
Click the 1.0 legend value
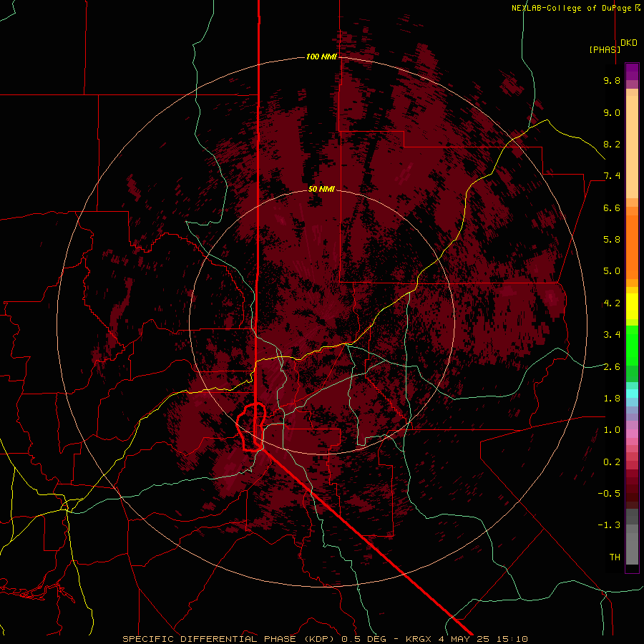tap(612, 430)
